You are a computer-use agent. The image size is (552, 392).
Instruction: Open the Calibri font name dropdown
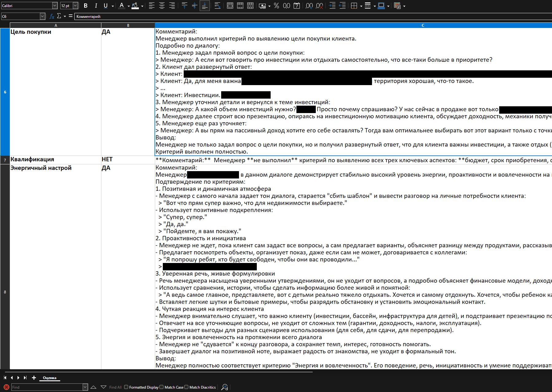[x=55, y=6]
